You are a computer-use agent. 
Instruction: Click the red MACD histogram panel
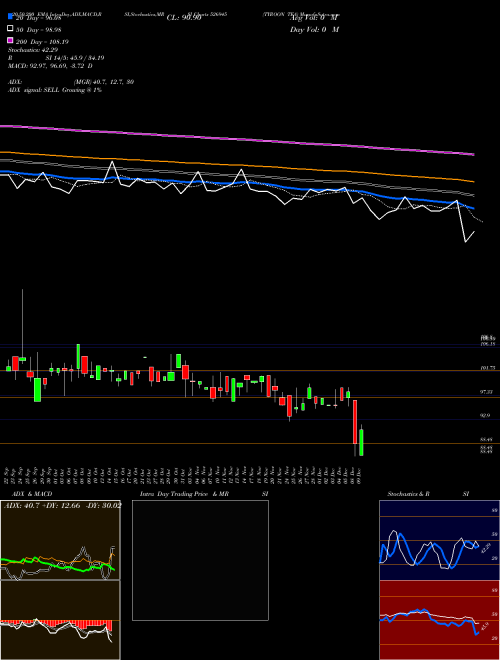click(x=60, y=620)
